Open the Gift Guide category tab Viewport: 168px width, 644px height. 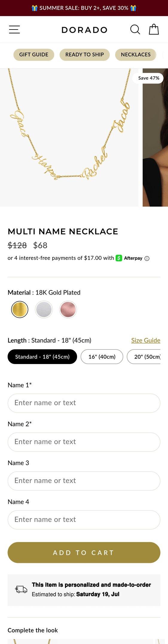34,55
